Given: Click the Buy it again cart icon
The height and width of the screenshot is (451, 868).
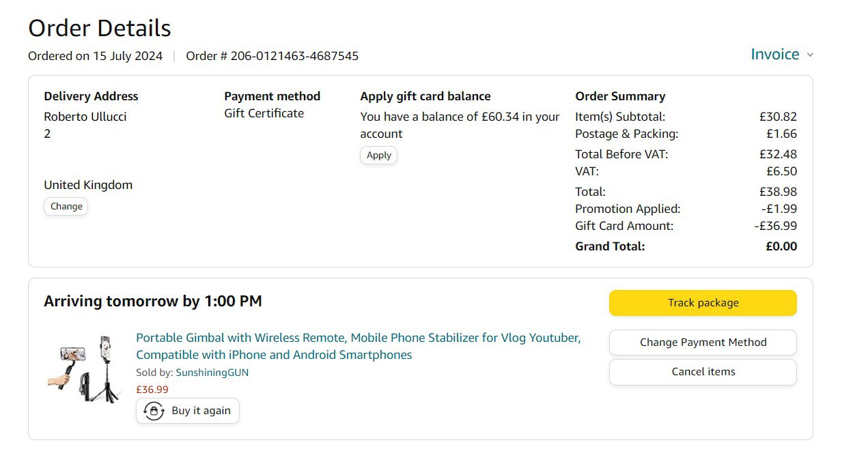Looking at the screenshot, I should point(154,411).
